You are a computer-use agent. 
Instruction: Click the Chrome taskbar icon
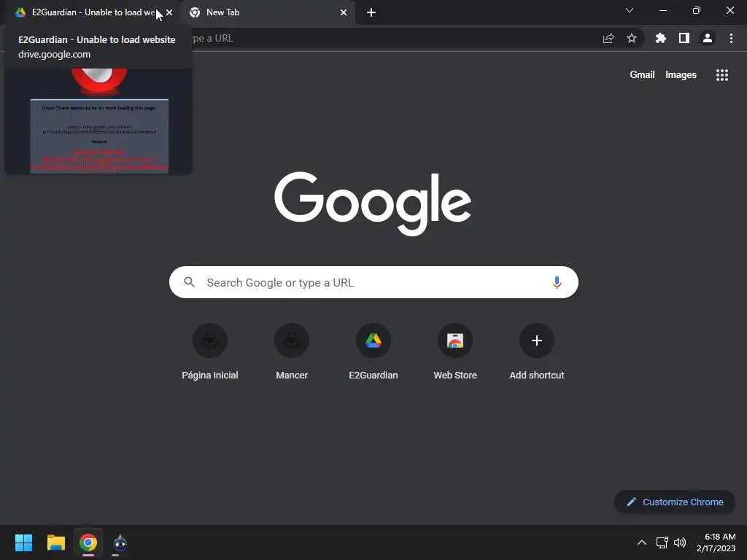(x=88, y=542)
